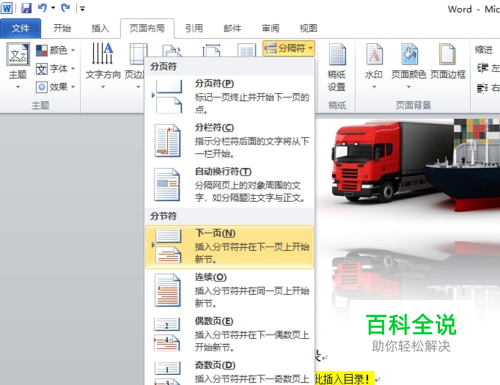The height and width of the screenshot is (385, 500).
Task: Click the Text Direction (文字方向) icon
Action: tap(103, 53)
